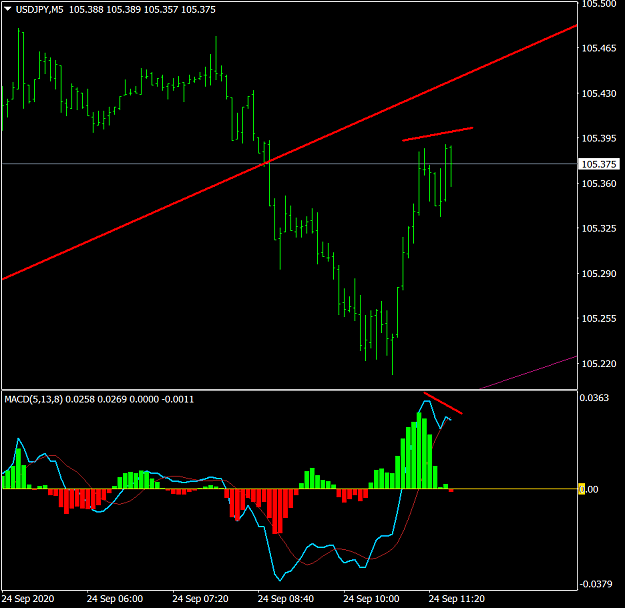The width and height of the screenshot is (625, 608).
Task: Click the 105.500 price scale label
Action: click(599, 4)
